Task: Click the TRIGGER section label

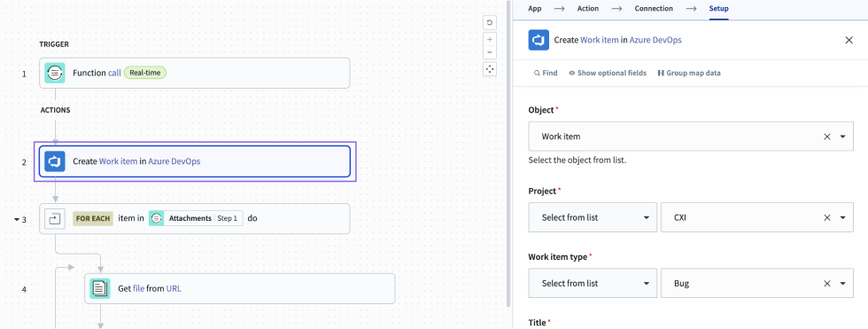Action: tap(54, 43)
